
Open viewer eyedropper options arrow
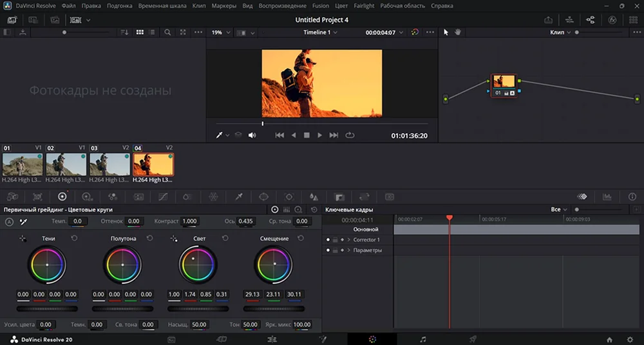point(227,135)
